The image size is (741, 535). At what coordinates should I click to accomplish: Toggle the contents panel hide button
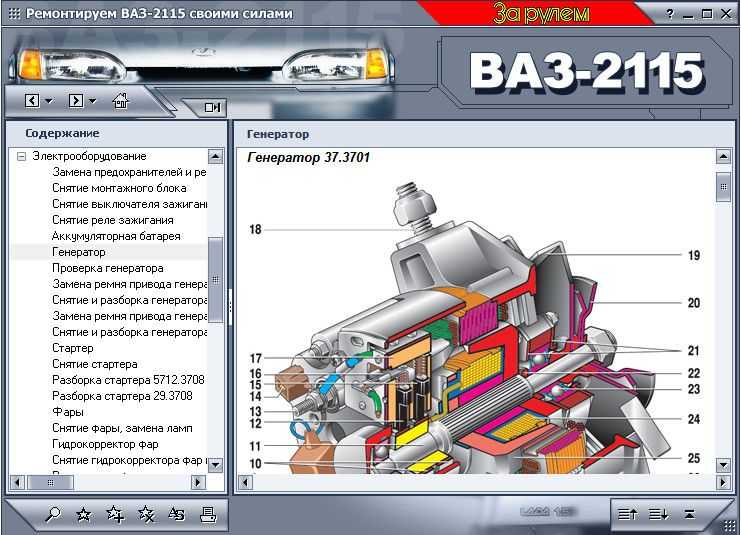coord(212,108)
